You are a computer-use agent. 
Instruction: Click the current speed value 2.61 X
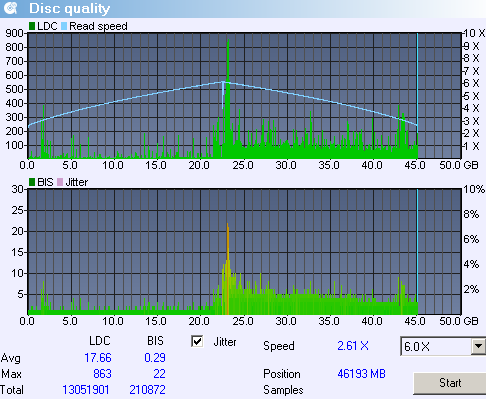[x=353, y=346]
